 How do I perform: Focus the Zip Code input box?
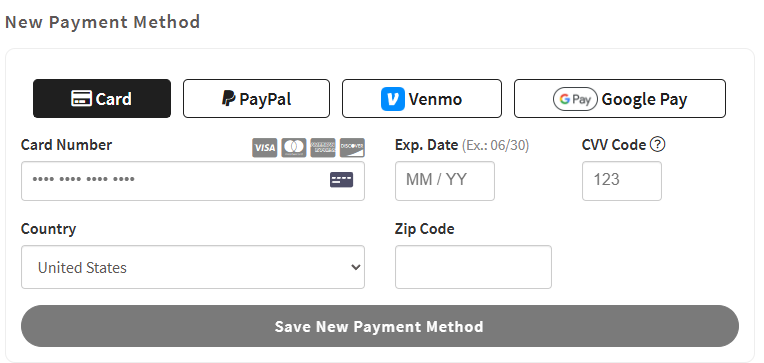(473, 267)
